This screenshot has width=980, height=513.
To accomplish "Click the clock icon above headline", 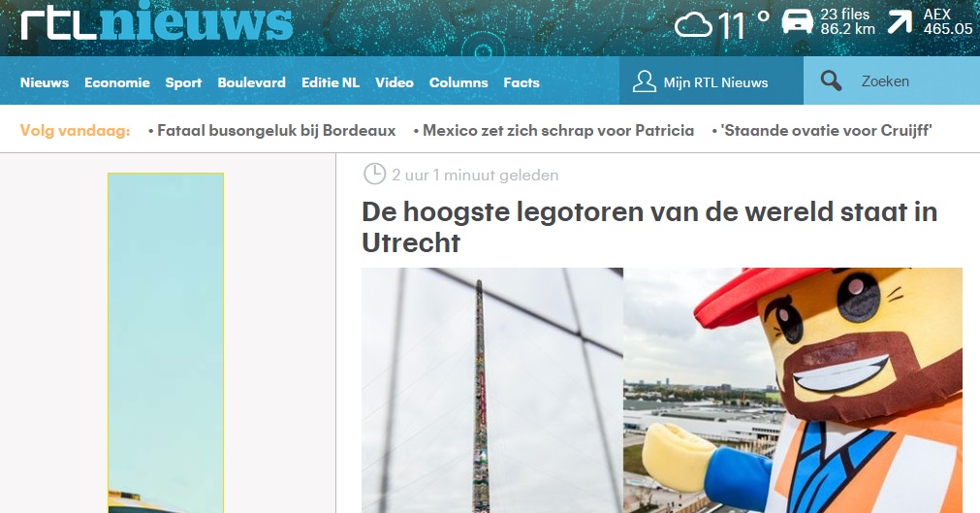I will click(374, 174).
